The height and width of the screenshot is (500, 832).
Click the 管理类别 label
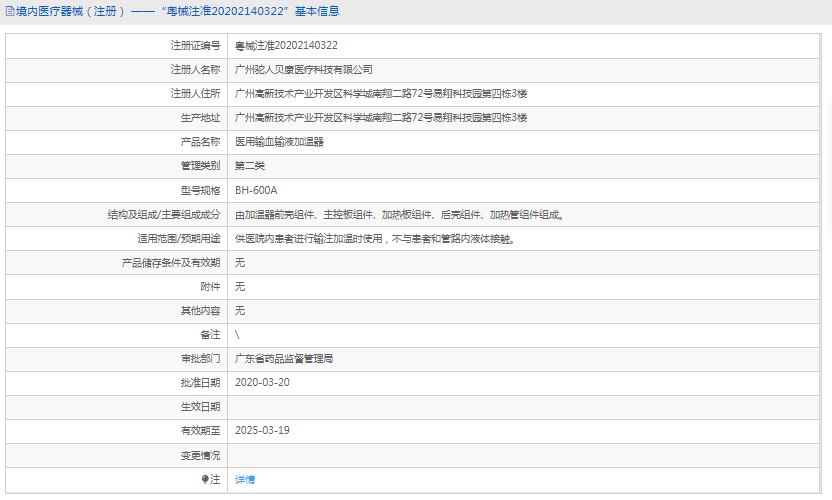coord(200,166)
